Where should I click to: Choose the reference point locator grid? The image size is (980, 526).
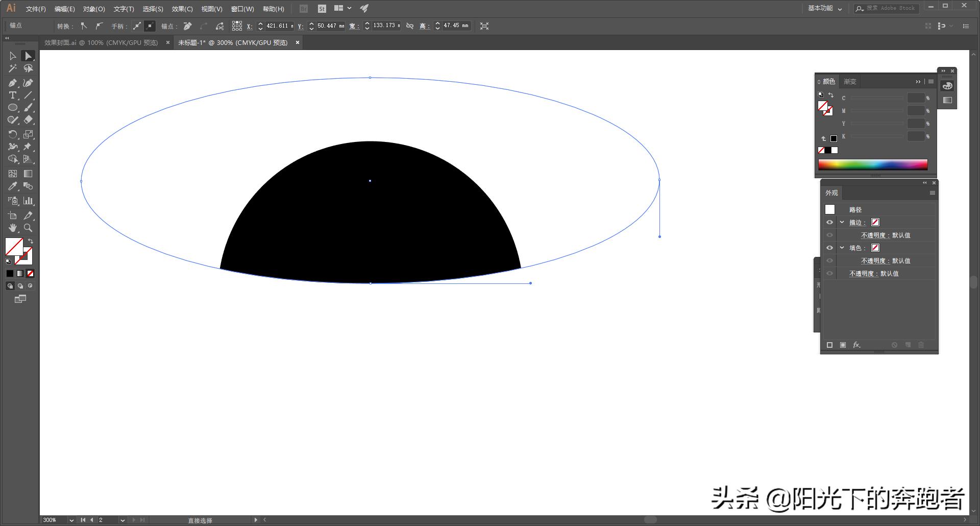pyautogui.click(x=237, y=26)
